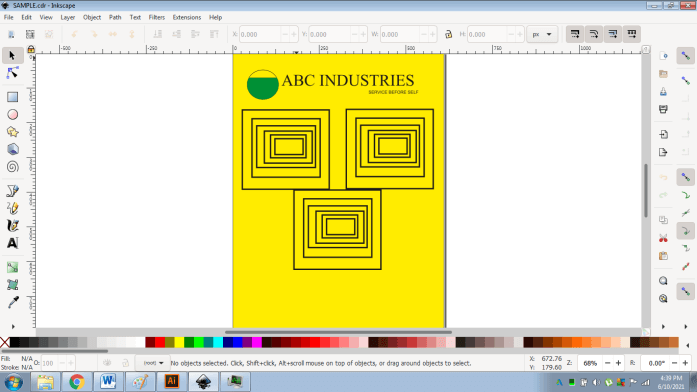Click the red color swatch in palette

(160, 342)
